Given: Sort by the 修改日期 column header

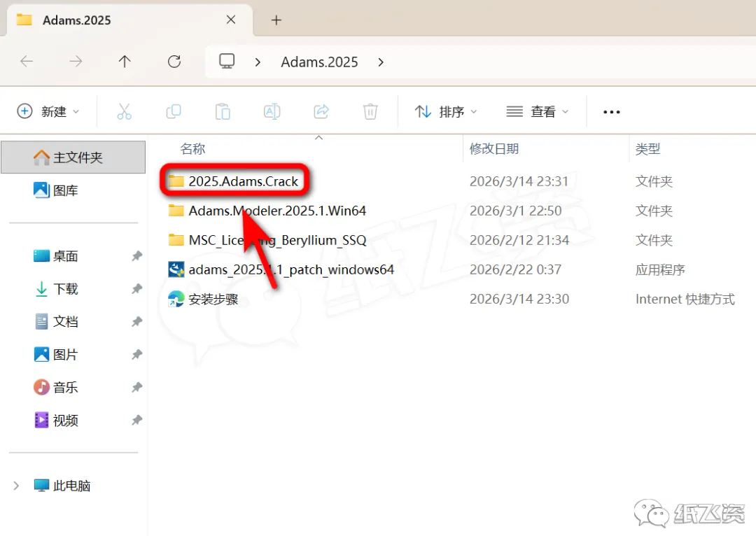Looking at the screenshot, I should point(493,149).
